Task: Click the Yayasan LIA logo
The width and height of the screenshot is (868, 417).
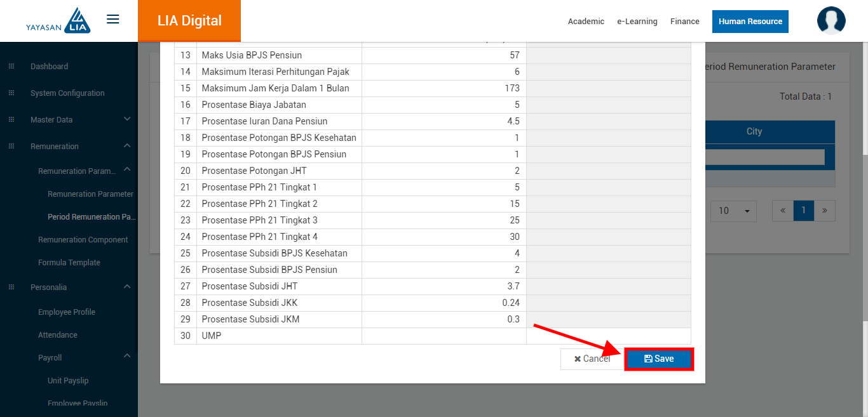Action: tap(58, 20)
